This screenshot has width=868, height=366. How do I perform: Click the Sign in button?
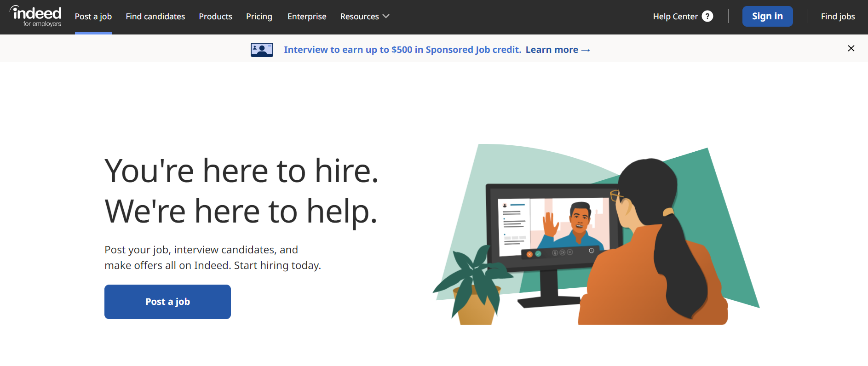pyautogui.click(x=767, y=17)
